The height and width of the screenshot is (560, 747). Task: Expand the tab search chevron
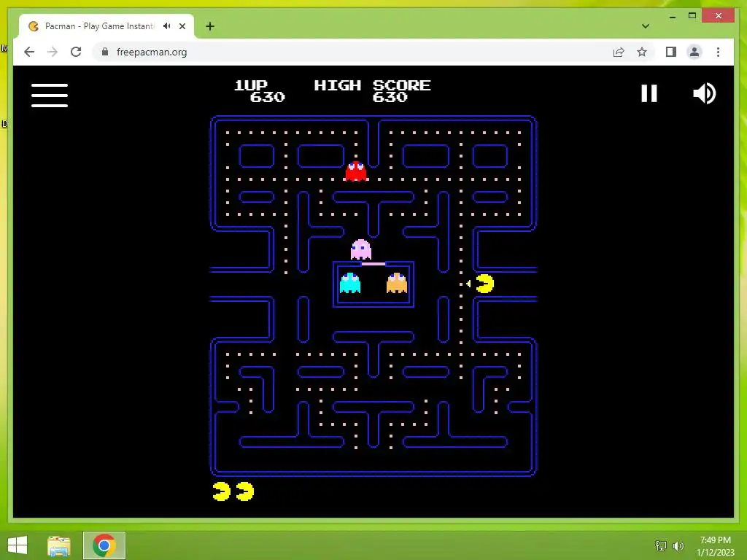tap(646, 26)
